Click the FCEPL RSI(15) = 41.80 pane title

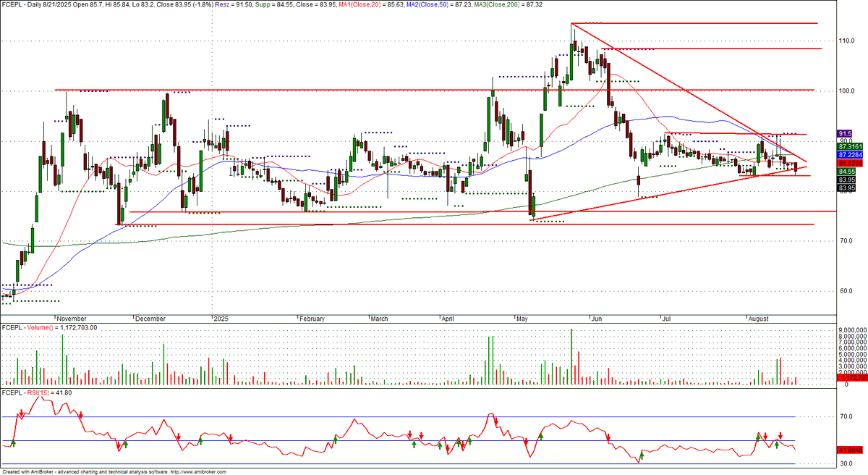tap(35, 392)
